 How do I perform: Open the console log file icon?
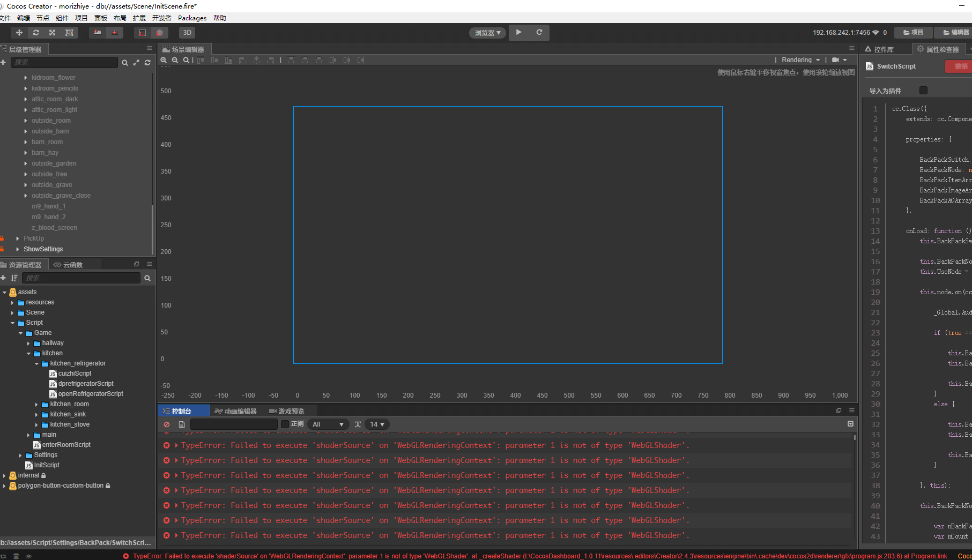pyautogui.click(x=182, y=424)
